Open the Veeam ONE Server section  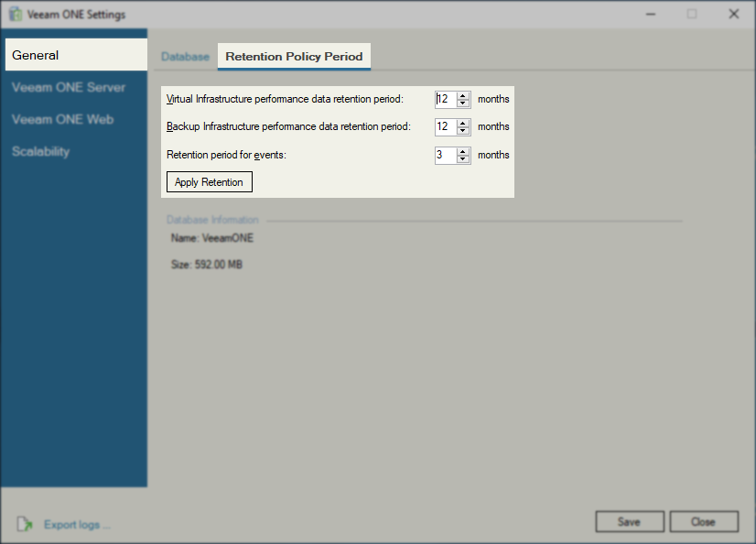pos(69,87)
